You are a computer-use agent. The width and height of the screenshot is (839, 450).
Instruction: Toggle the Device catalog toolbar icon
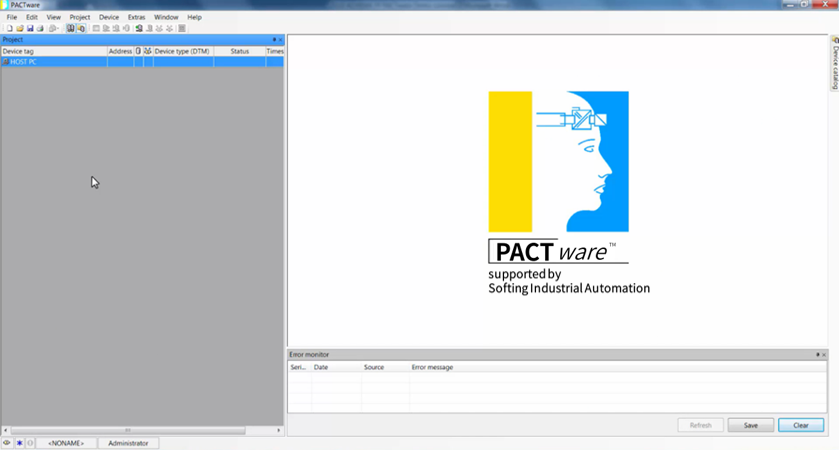tap(81, 28)
